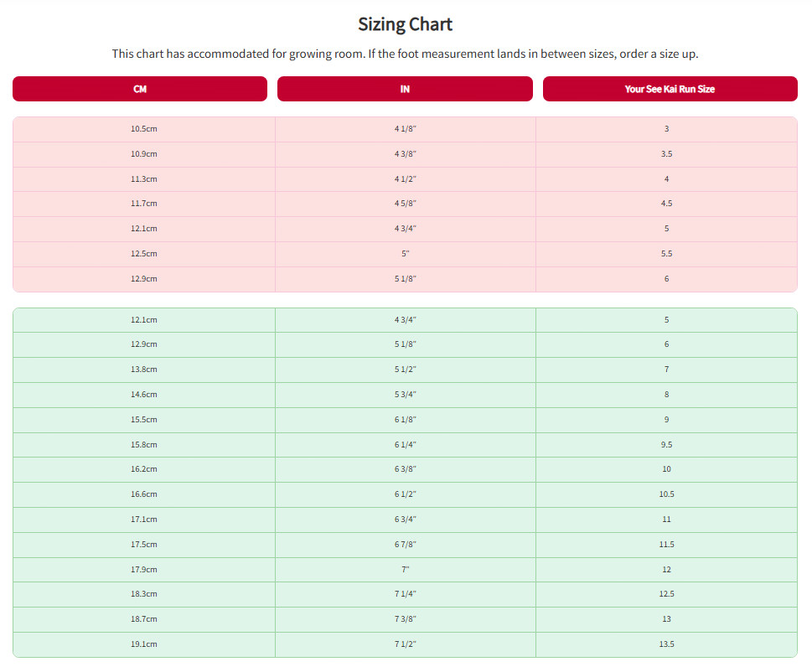Select 12.9cm in the pink table
The image size is (812, 667).
pyautogui.click(x=144, y=278)
